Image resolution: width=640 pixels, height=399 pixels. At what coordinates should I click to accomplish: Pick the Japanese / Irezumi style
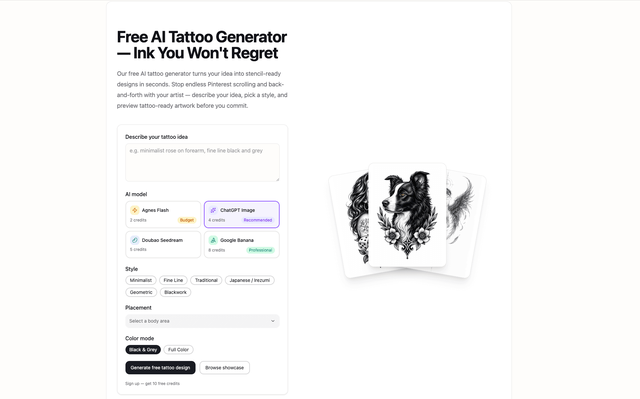point(249,280)
